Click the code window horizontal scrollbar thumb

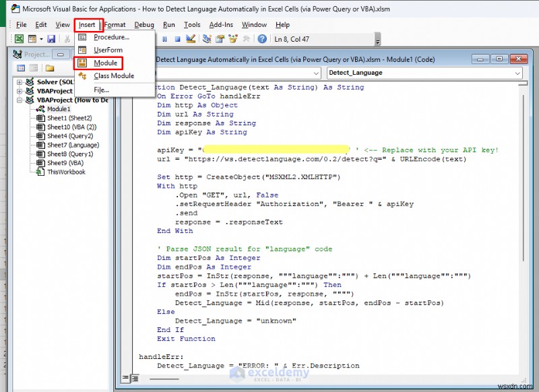point(164,379)
